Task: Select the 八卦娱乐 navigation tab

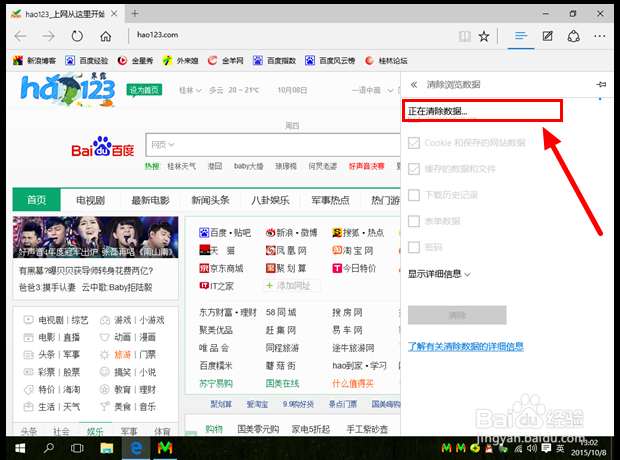Action: (x=270, y=201)
